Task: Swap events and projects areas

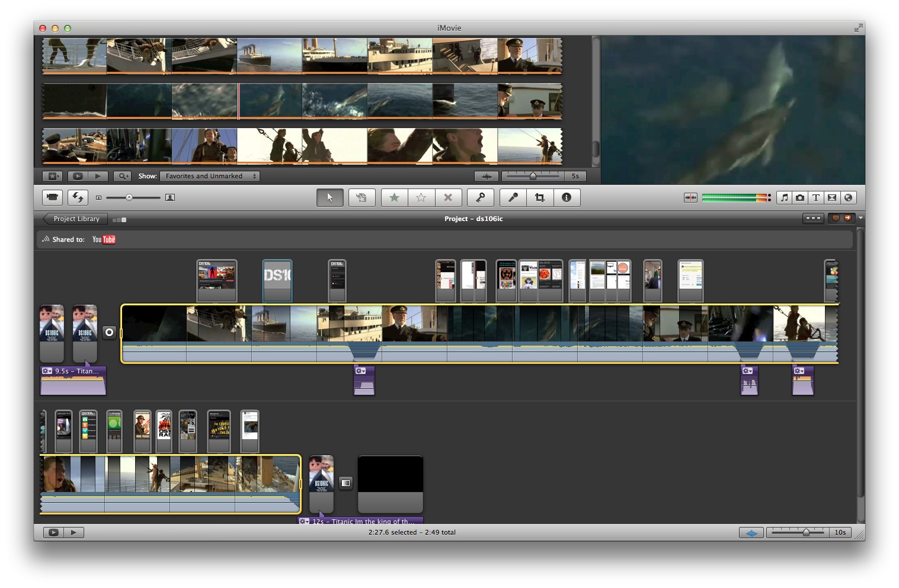Action: coord(78,197)
